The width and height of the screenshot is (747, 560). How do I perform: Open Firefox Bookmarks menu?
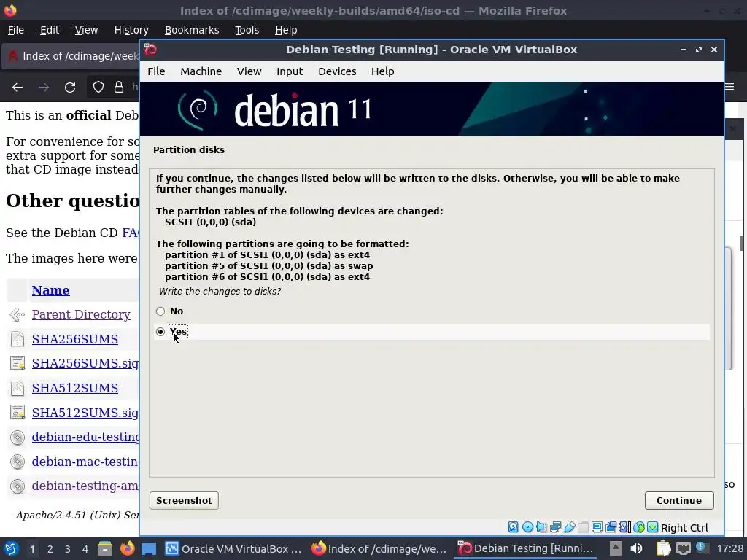click(x=192, y=30)
